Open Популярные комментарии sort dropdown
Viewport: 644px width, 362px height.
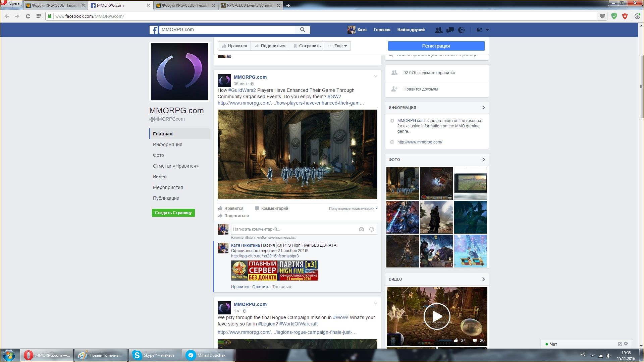click(x=353, y=208)
